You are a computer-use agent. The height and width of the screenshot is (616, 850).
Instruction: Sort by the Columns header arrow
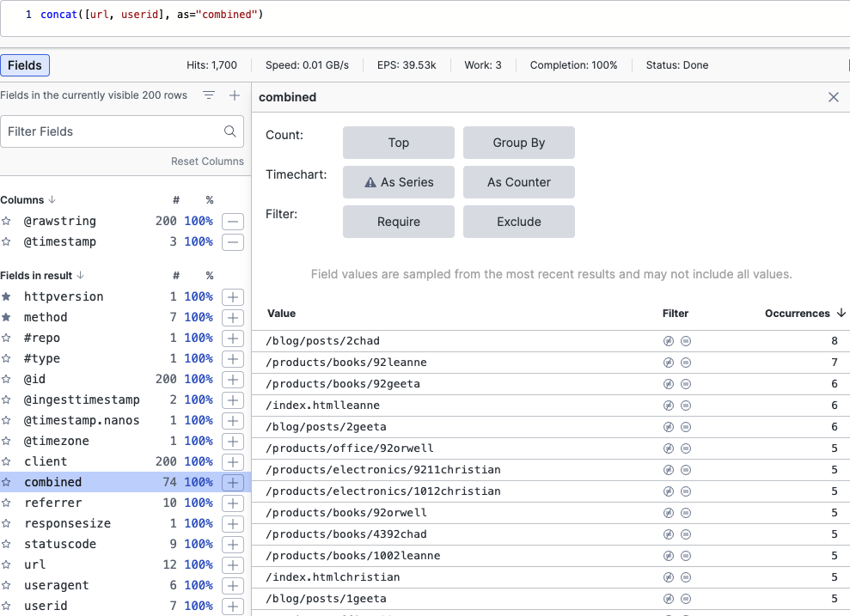51,200
